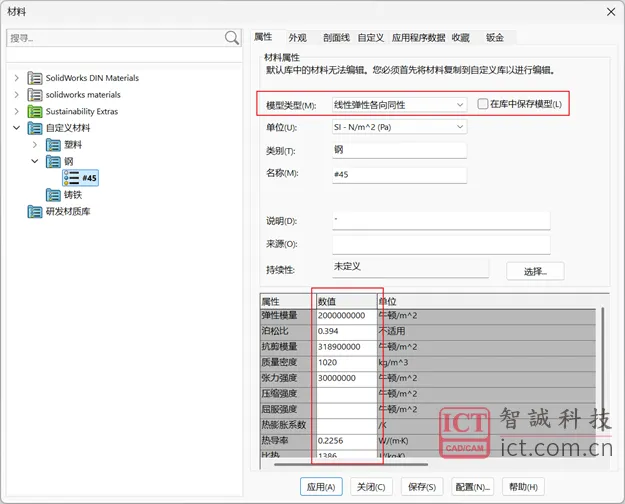
Task: Click the 热导率 value 0.2256
Action: pyautogui.click(x=347, y=441)
